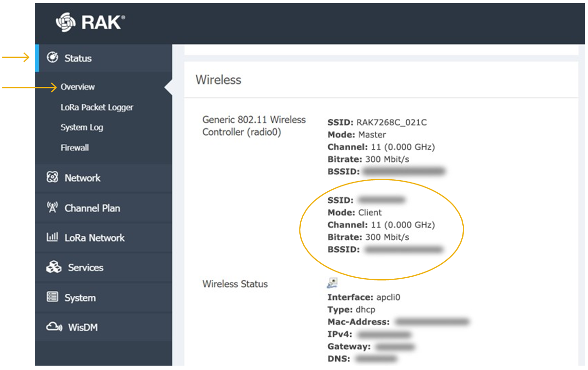
Task: Click the Interface: apcli0 line
Action: [364, 298]
